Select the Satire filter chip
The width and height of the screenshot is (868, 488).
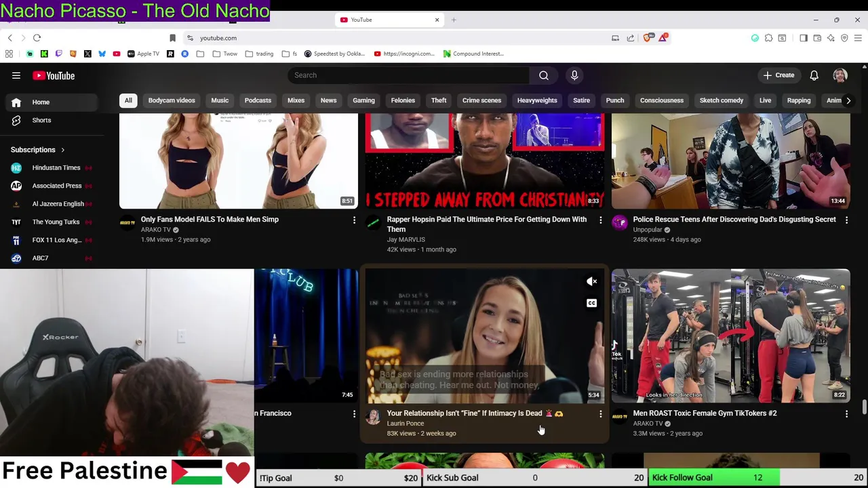pos(581,100)
